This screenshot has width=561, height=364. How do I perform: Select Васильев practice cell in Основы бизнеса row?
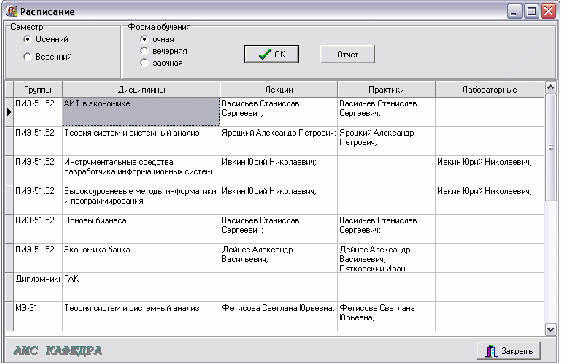(386, 229)
